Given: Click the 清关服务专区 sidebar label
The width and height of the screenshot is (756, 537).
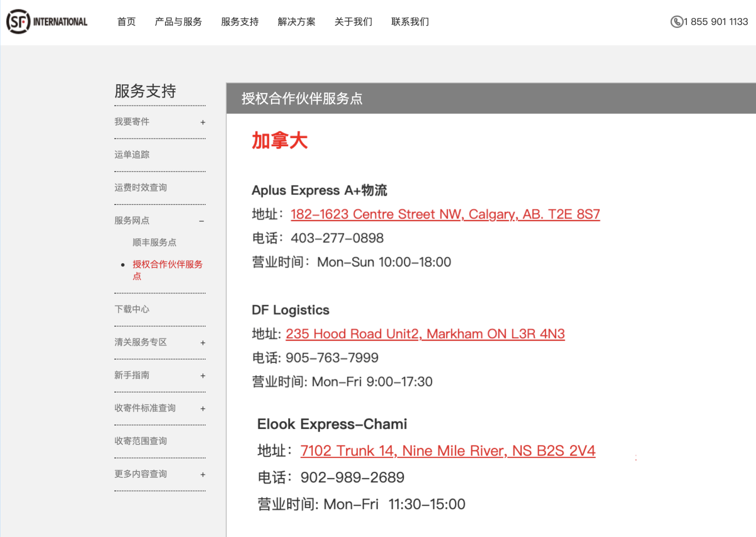Looking at the screenshot, I should click(x=140, y=342).
